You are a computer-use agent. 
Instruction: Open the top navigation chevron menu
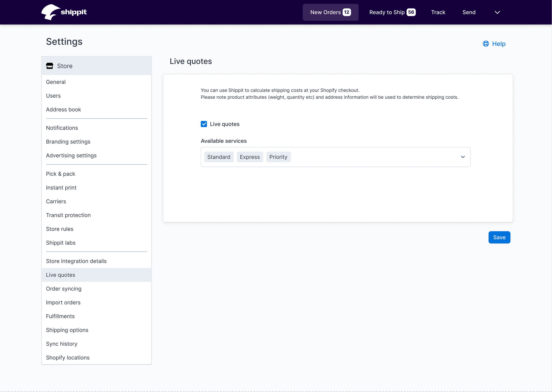[x=497, y=12]
